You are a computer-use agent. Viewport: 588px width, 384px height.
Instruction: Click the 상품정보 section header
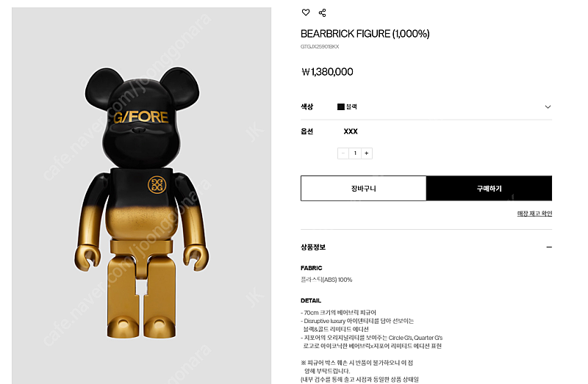pyautogui.click(x=313, y=247)
